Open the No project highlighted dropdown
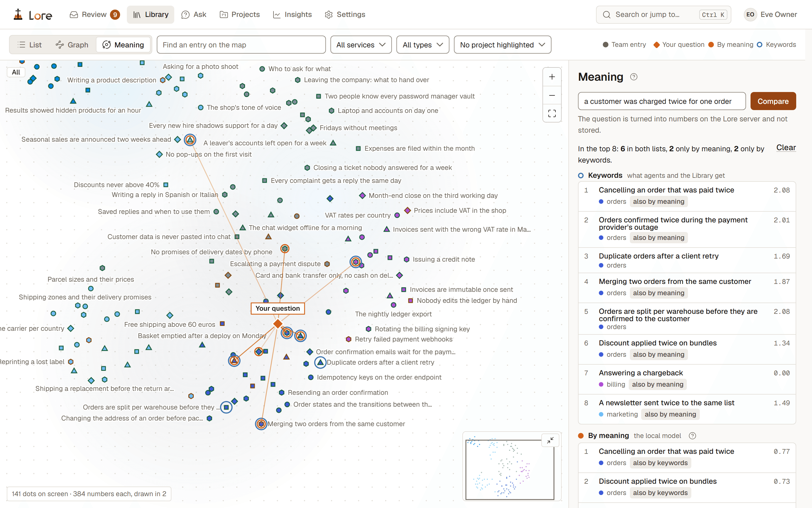 (x=502, y=45)
